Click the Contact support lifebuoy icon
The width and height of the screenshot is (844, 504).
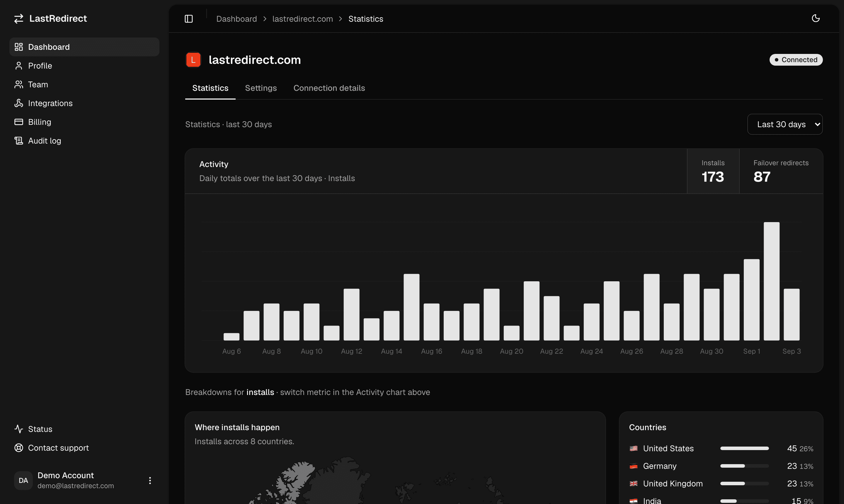[x=19, y=448]
